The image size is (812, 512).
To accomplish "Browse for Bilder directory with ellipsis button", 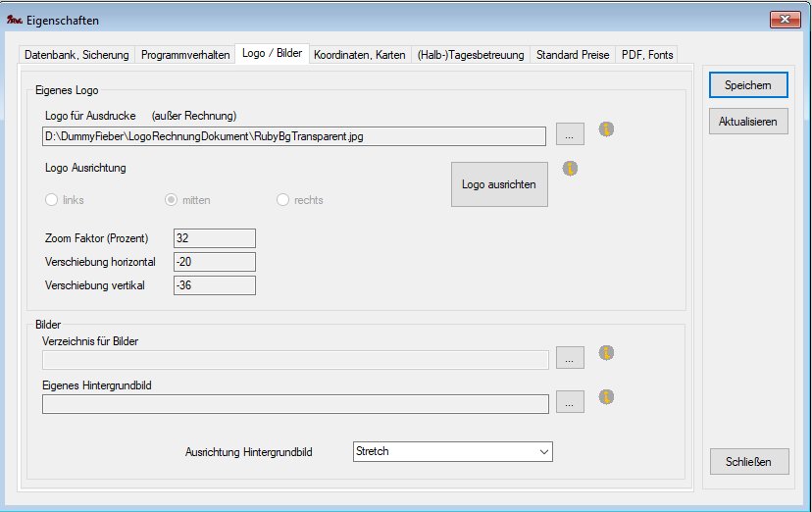I will click(570, 358).
